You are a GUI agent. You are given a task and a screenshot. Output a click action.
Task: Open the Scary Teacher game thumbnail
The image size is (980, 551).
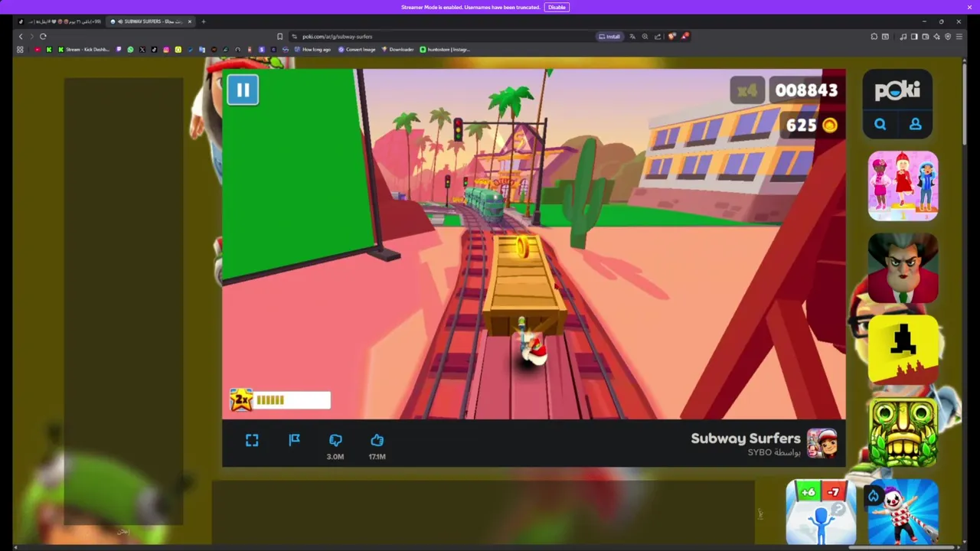[x=903, y=268]
